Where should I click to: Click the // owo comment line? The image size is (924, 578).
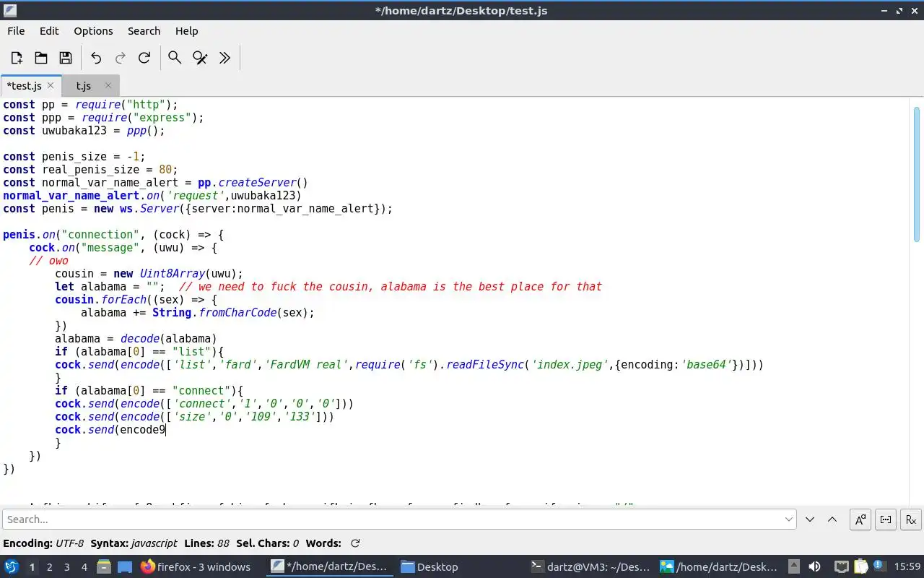pyautogui.click(x=48, y=261)
